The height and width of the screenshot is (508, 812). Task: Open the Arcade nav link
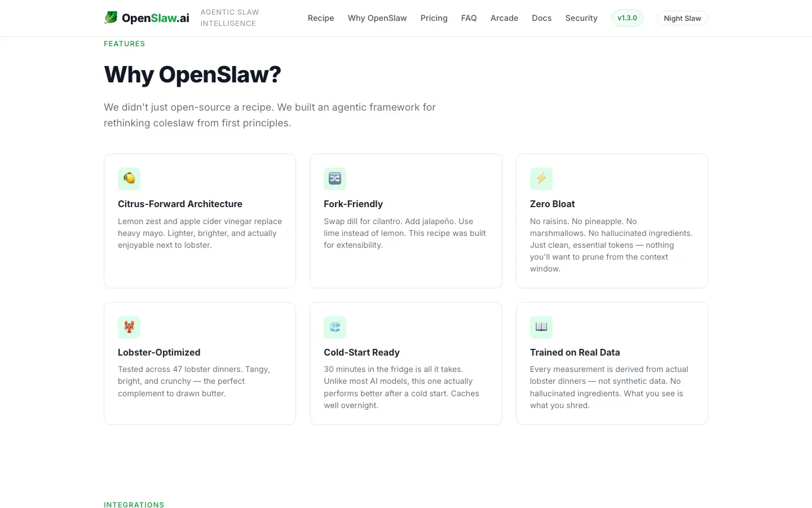[x=504, y=18]
